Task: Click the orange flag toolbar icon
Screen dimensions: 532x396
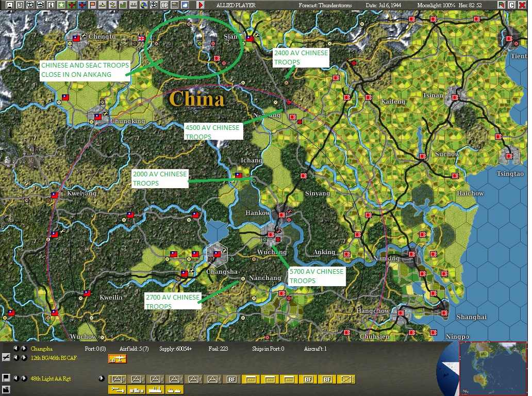Action: (92, 5)
